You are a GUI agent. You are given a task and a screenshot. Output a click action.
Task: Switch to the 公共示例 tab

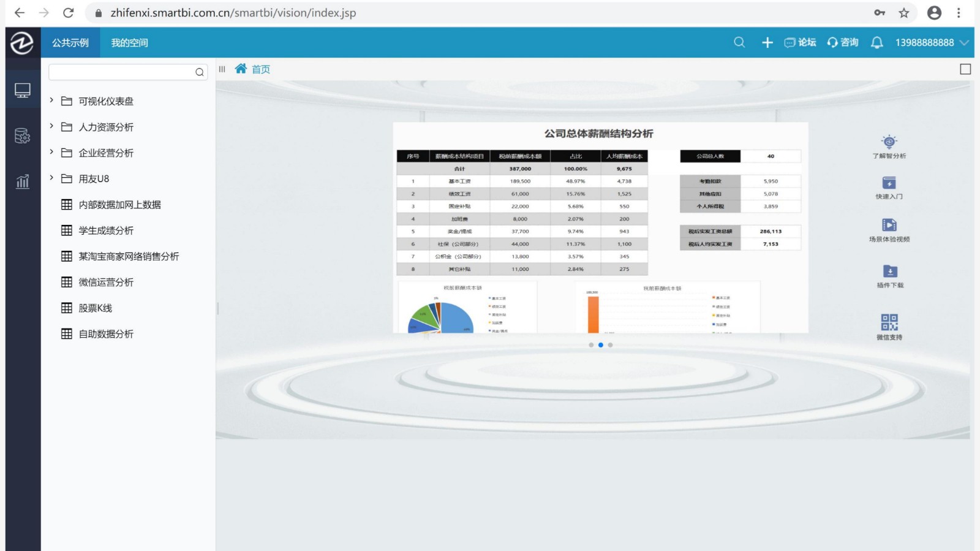pyautogui.click(x=70, y=43)
